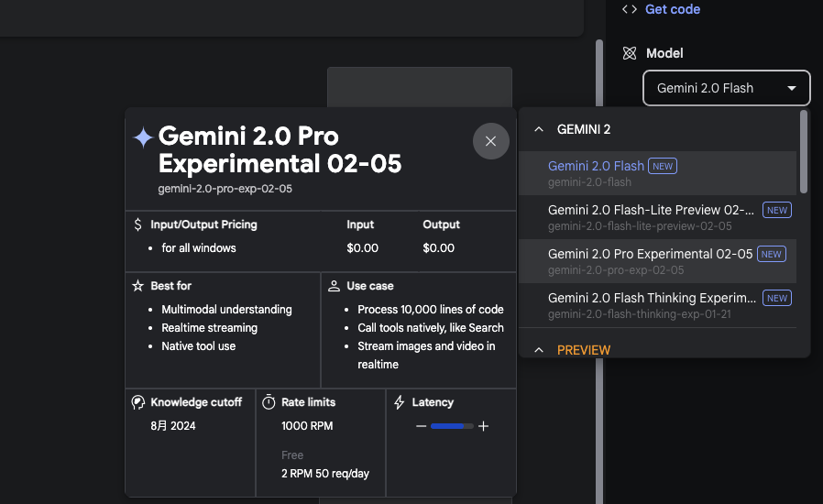This screenshot has width=823, height=504.
Task: Click the person icon beside Use case
Action: (334, 286)
